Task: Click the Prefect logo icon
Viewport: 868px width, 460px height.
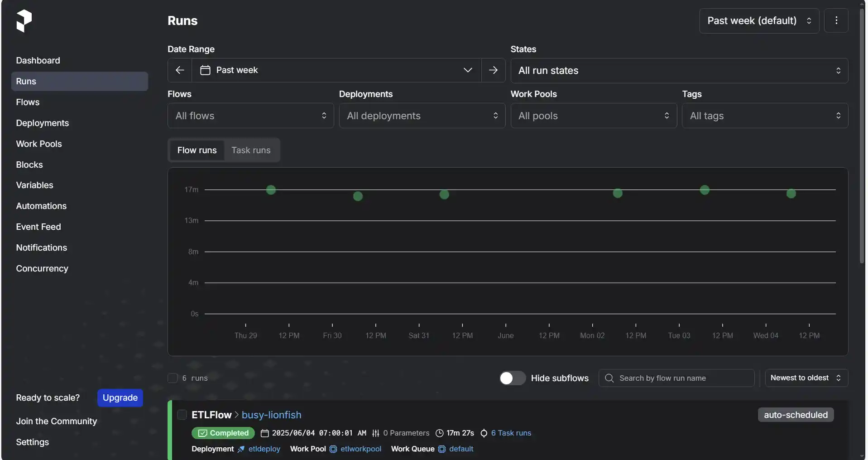Action: (x=24, y=21)
